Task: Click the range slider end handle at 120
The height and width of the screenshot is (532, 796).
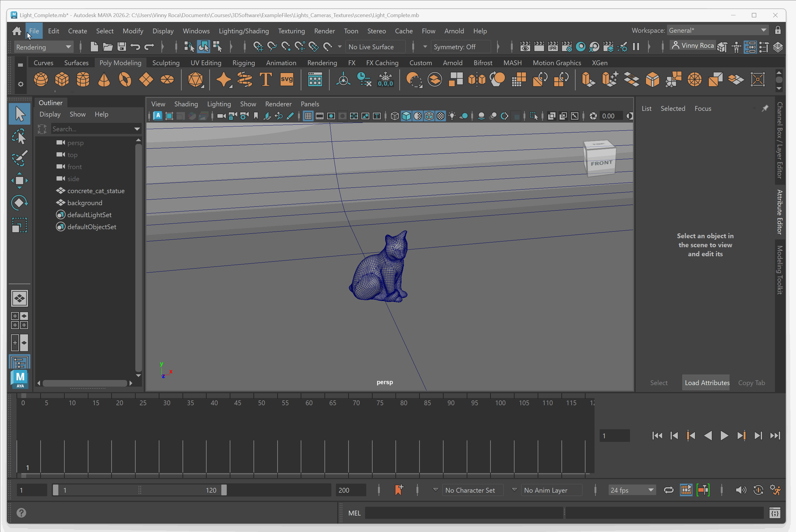Action: [224, 490]
